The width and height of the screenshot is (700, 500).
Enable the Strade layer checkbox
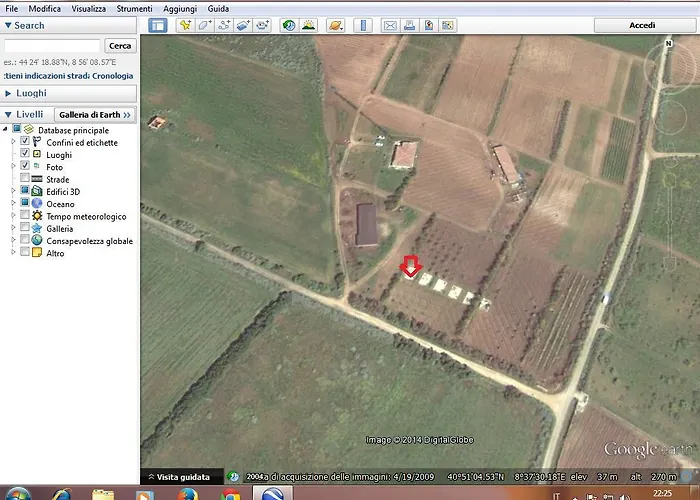(x=25, y=179)
